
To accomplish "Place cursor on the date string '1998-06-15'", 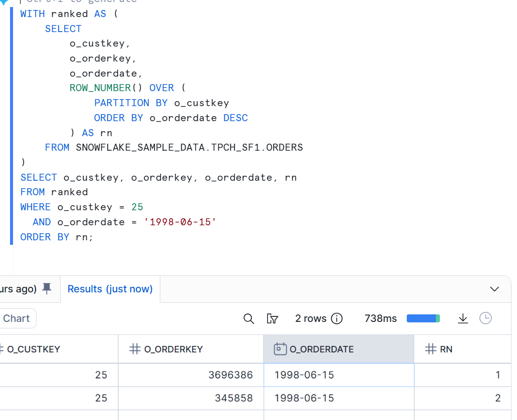I will [x=180, y=222].
